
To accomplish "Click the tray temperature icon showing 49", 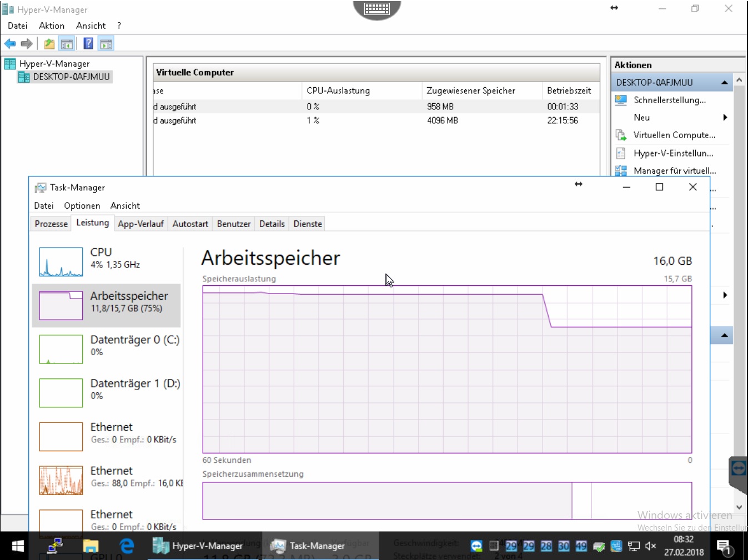I will pos(581,546).
